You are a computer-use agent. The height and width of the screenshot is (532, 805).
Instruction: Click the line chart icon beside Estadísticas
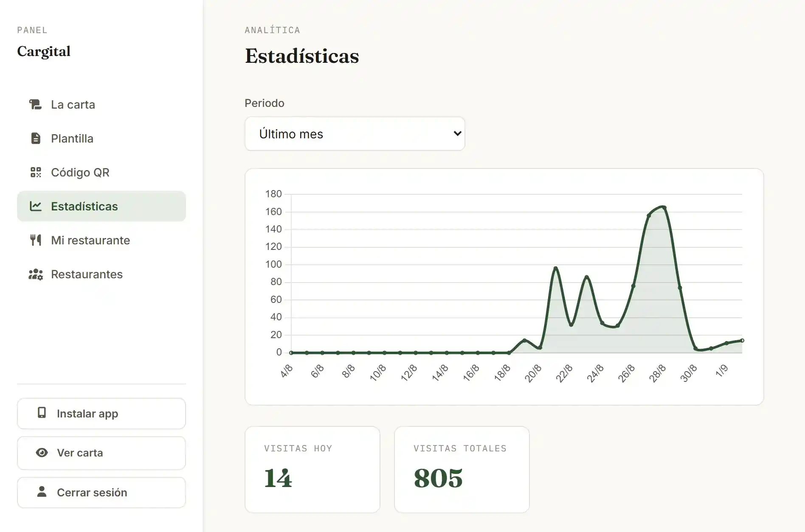36,206
